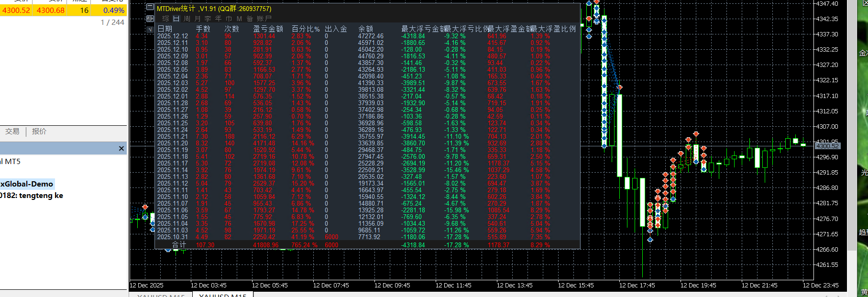Click the 47272.46 balance value
This screenshot has height=297, width=868.
[371, 36]
